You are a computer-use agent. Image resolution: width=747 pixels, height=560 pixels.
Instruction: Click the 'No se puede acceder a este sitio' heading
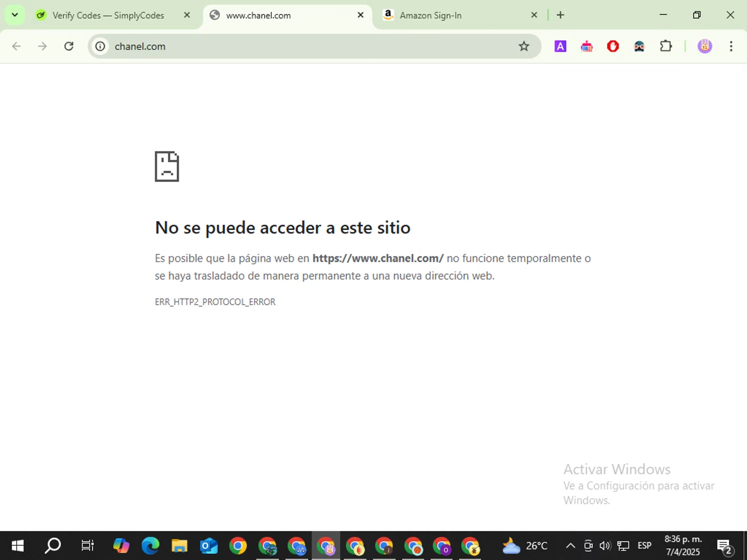click(x=283, y=227)
